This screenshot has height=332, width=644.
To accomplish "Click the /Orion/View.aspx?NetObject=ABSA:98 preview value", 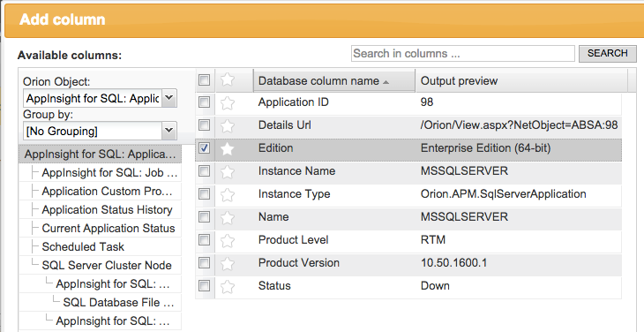I will click(x=519, y=125).
